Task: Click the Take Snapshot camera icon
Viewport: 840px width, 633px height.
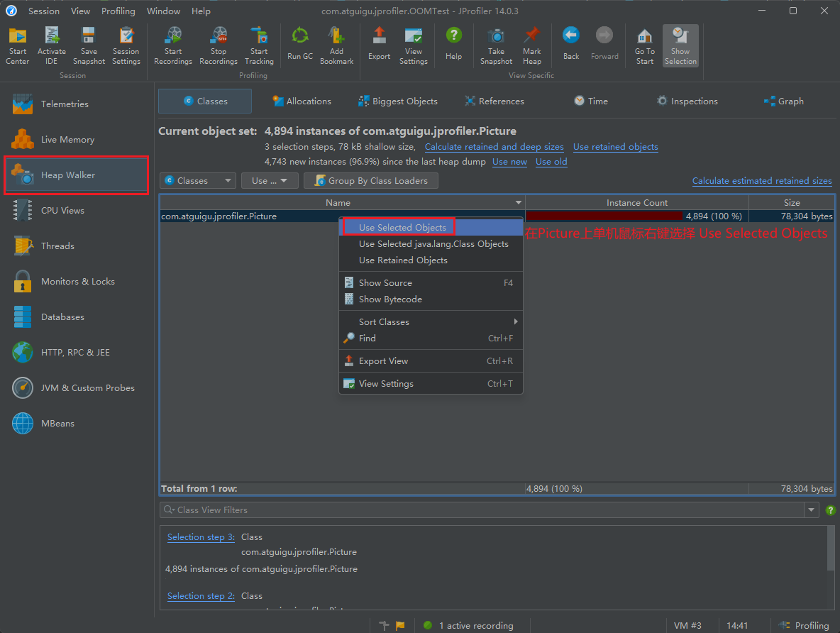Action: (496, 46)
